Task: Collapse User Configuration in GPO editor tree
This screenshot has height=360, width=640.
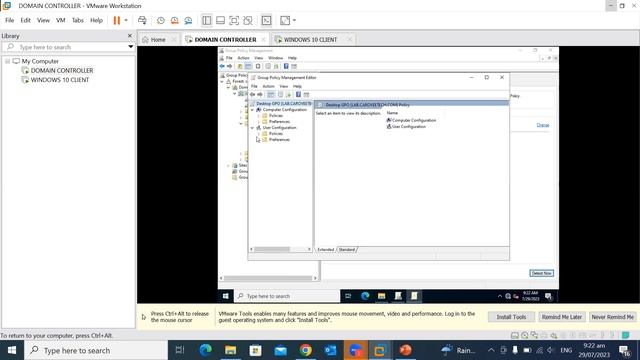Action: (253, 128)
